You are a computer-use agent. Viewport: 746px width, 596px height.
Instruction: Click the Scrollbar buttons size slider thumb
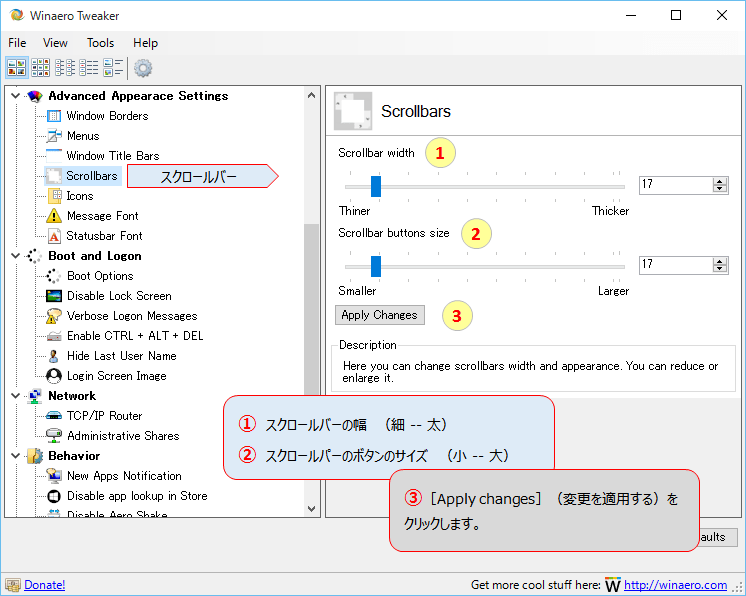(376, 266)
